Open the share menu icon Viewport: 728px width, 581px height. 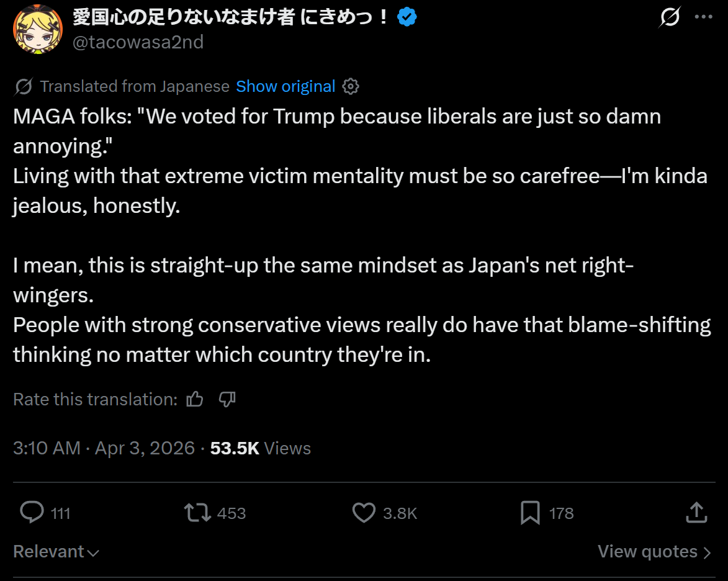click(696, 513)
